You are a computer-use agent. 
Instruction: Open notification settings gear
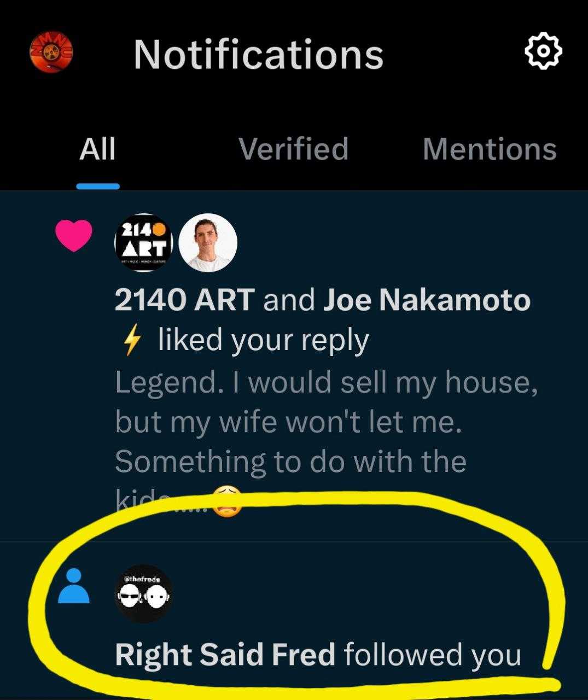543,51
